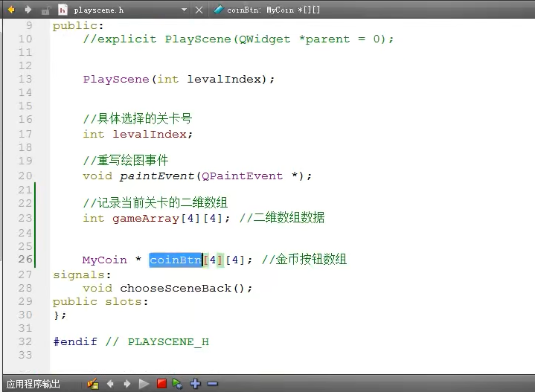Viewport: 535px width, 392px height.
Task: Click chooseSceneBack on line 28
Action: (x=176, y=289)
